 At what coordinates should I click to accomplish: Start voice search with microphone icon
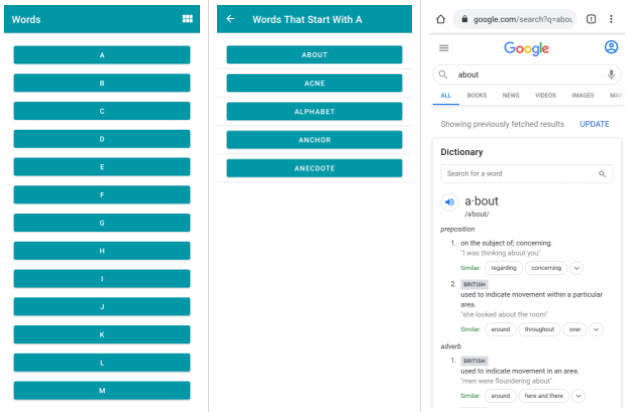coord(610,75)
